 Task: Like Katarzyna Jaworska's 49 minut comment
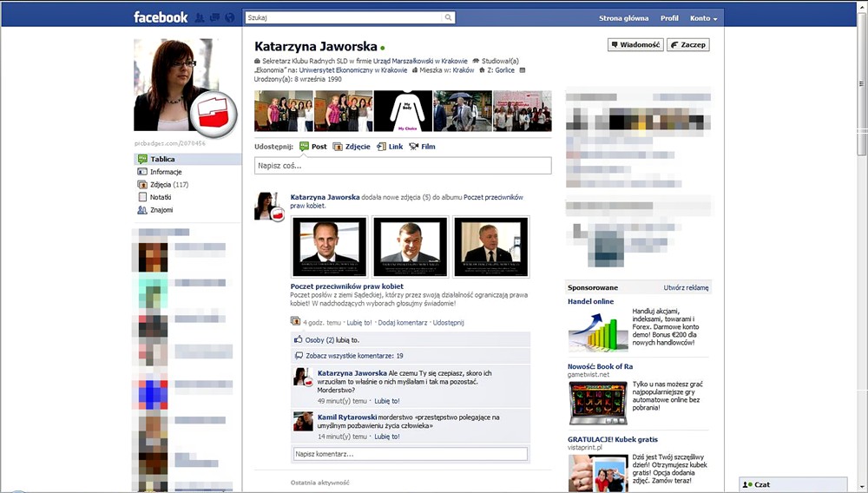[387, 401]
